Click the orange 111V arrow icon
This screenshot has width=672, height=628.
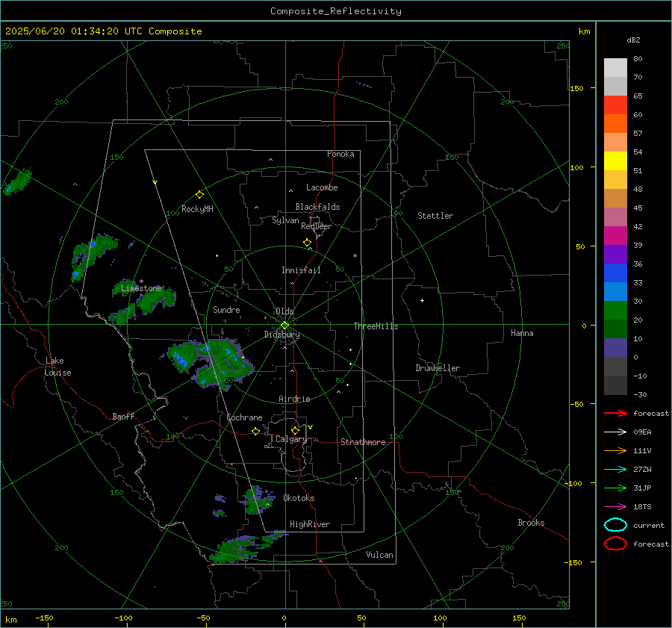point(615,450)
